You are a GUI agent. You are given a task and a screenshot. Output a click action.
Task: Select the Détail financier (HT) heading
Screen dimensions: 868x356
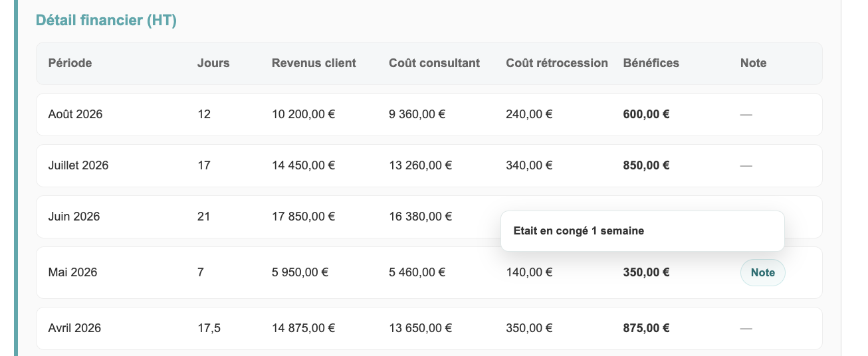click(106, 21)
